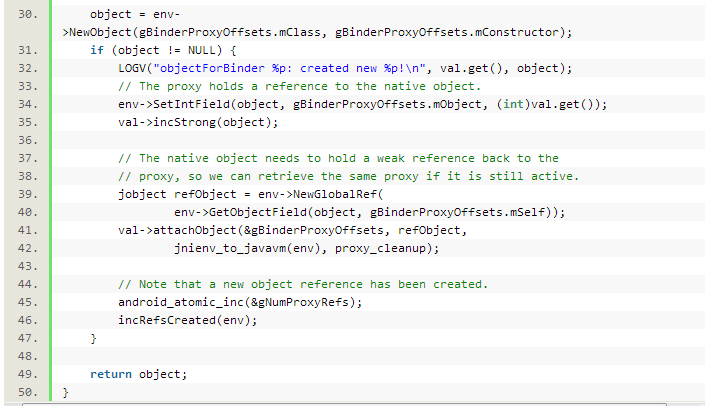
Task: Click 'NewGlobalRef(' on line 39
Action: point(338,194)
